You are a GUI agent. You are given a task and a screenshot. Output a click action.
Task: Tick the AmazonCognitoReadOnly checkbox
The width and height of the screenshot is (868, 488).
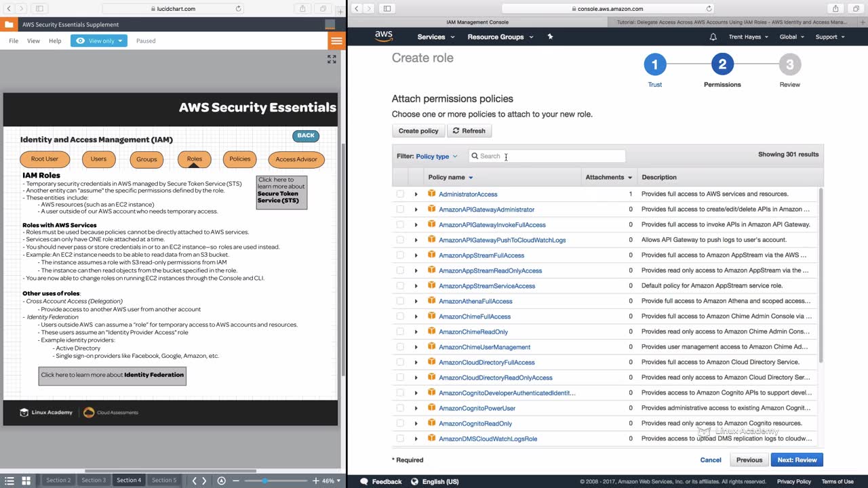coord(400,424)
